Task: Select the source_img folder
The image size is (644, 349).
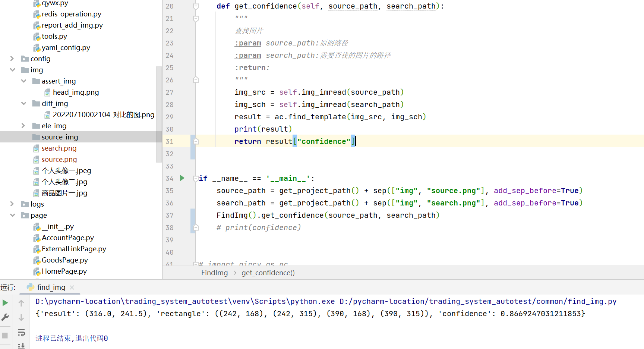Action: pos(60,137)
